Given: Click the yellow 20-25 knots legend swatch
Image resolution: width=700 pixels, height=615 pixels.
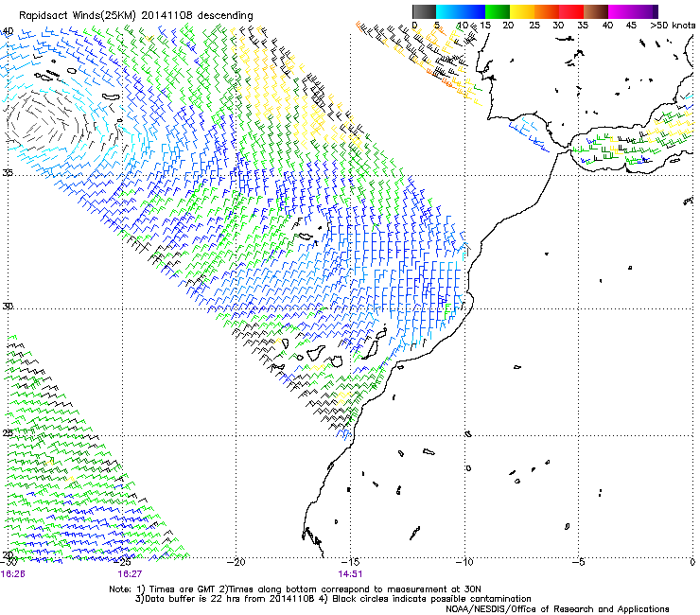Looking at the screenshot, I should (x=522, y=11).
